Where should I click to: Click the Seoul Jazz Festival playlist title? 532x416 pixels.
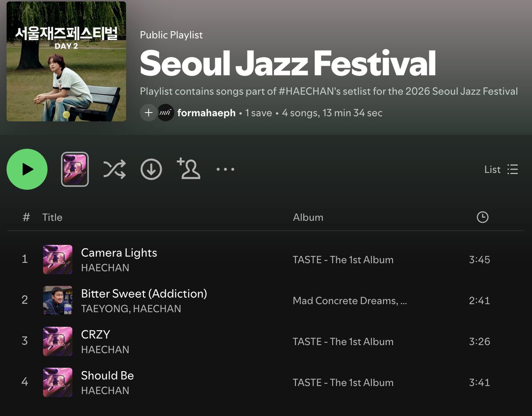coord(288,63)
